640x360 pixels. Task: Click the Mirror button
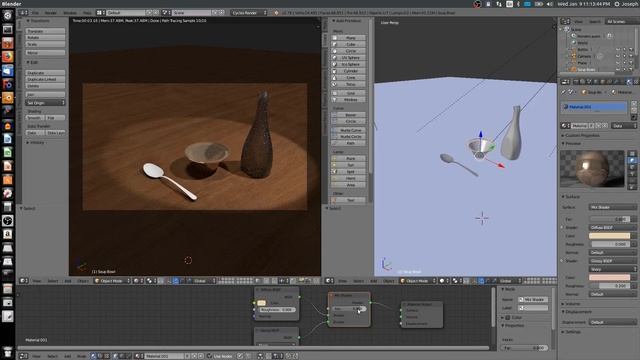45,53
